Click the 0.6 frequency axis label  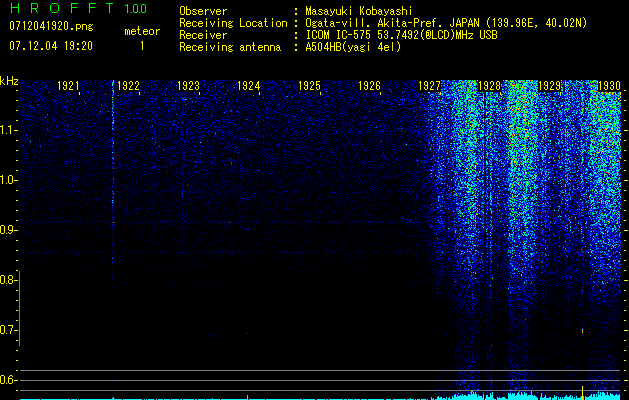tap(7, 380)
